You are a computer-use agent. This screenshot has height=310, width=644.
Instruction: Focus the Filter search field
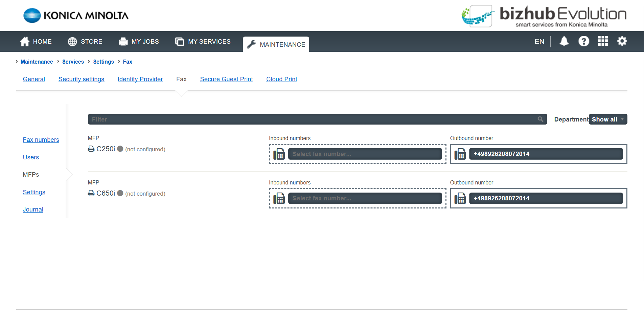(x=317, y=119)
